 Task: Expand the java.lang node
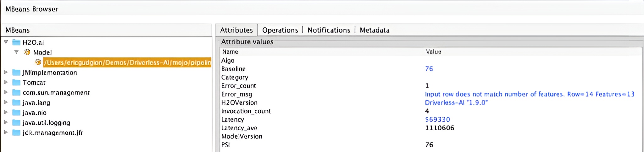click(x=6, y=102)
